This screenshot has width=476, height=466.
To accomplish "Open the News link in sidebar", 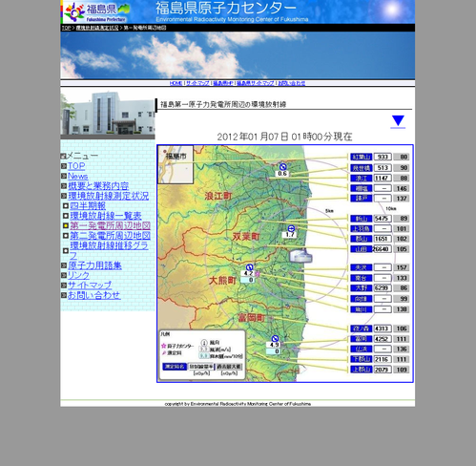I will (x=78, y=176).
